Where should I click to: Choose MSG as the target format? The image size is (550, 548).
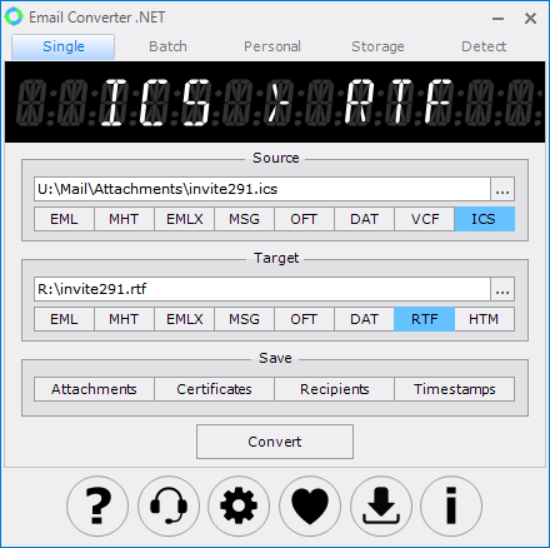pyautogui.click(x=244, y=319)
